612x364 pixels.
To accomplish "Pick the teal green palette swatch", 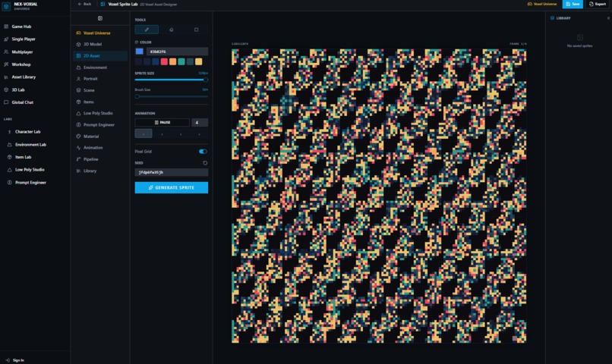I will (x=181, y=61).
